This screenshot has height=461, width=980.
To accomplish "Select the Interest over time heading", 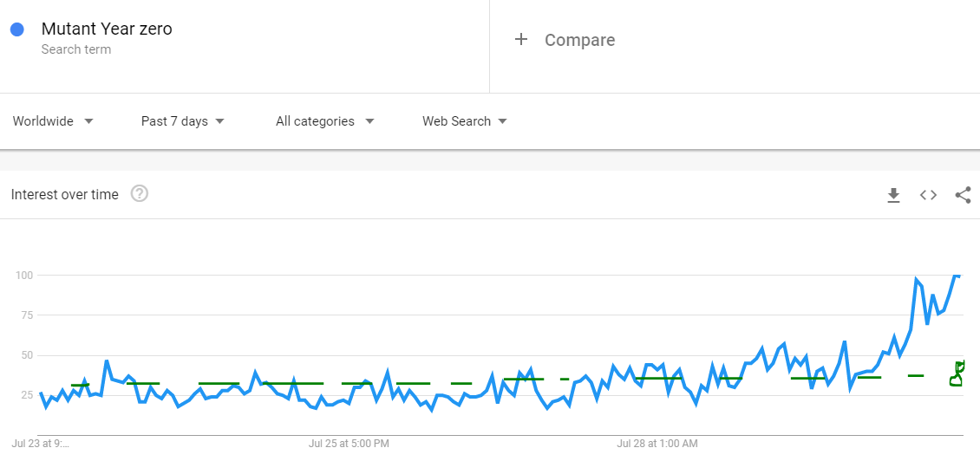I will tap(64, 194).
